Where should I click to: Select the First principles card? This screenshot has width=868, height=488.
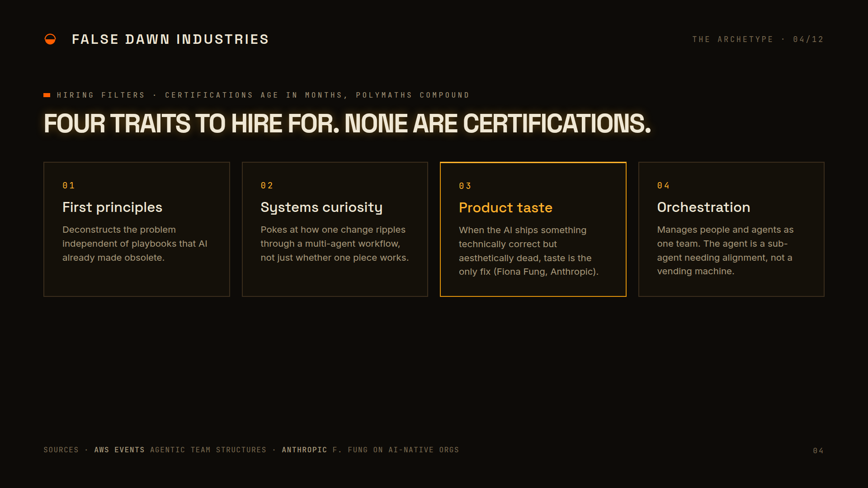tap(137, 229)
